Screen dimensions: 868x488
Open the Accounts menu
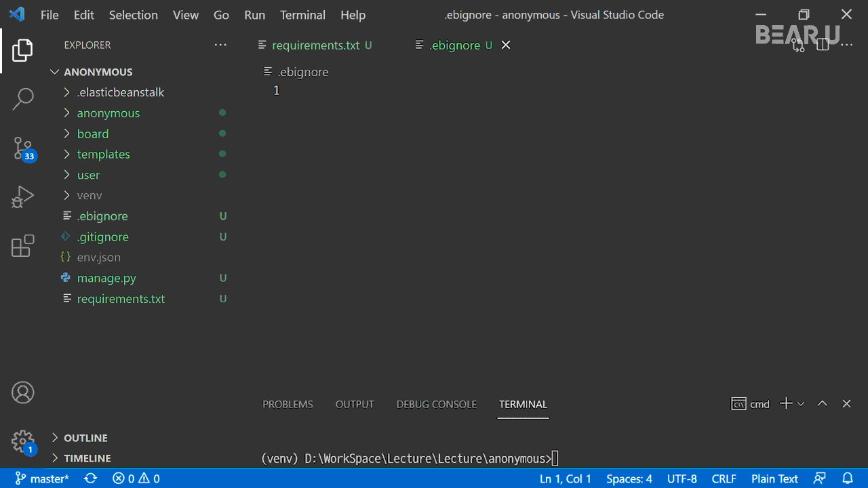click(22, 392)
